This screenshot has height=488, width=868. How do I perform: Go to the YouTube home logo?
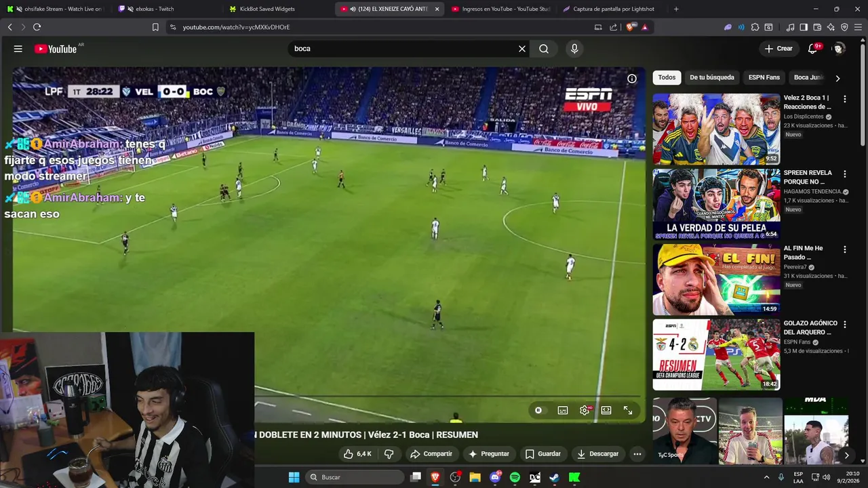pos(56,49)
